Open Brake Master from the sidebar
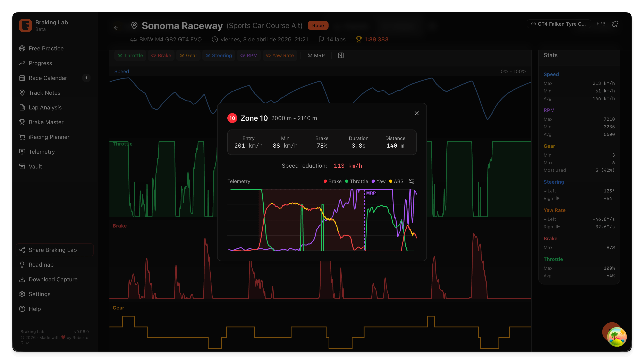 click(x=46, y=122)
